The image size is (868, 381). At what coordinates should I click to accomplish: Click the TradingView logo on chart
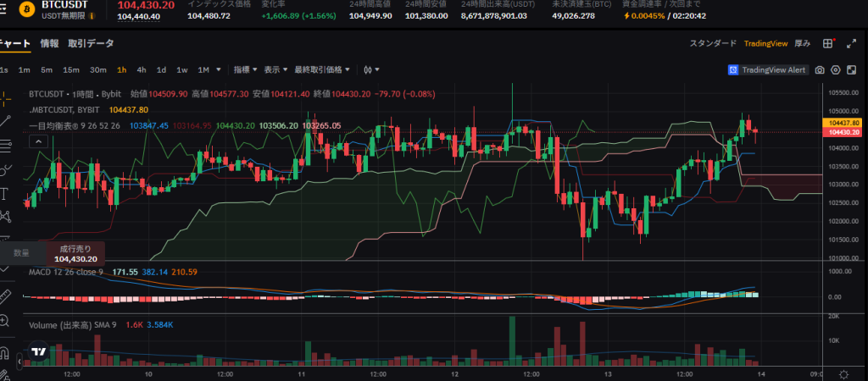pyautogui.click(x=38, y=351)
